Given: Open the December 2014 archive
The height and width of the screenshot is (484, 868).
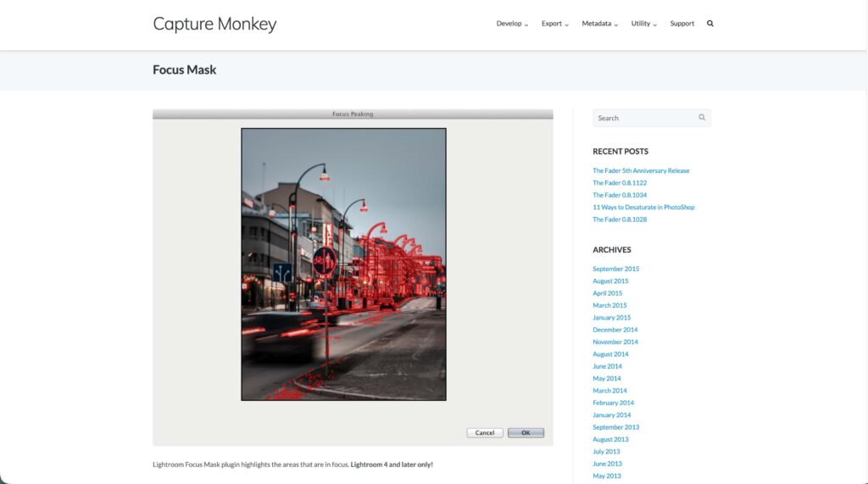Looking at the screenshot, I should [x=615, y=330].
